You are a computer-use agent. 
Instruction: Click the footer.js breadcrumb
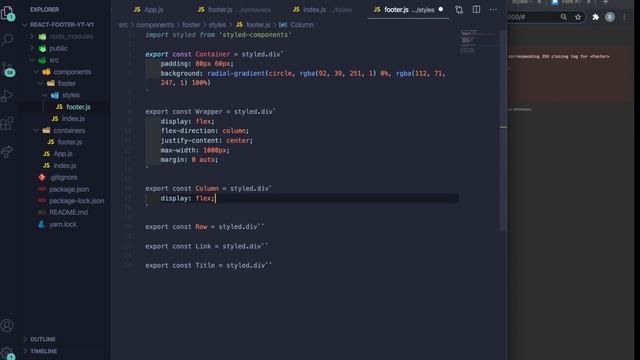253,25
